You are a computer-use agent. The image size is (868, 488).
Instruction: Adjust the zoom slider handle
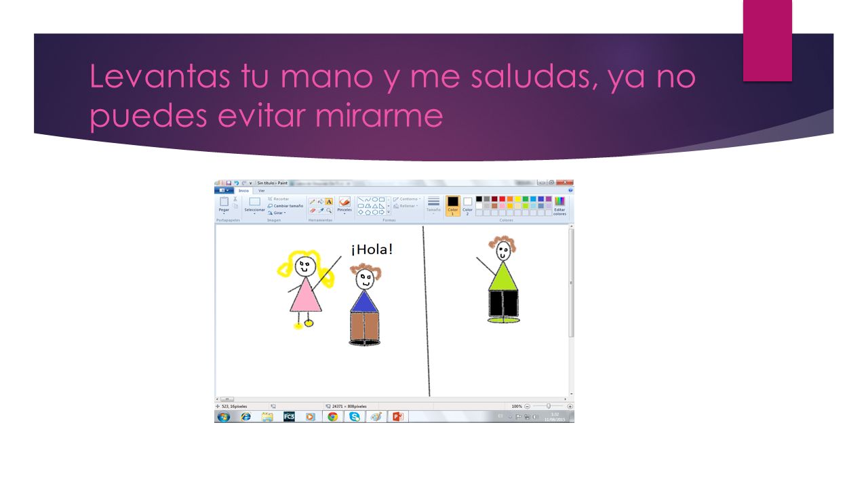pyautogui.click(x=549, y=406)
